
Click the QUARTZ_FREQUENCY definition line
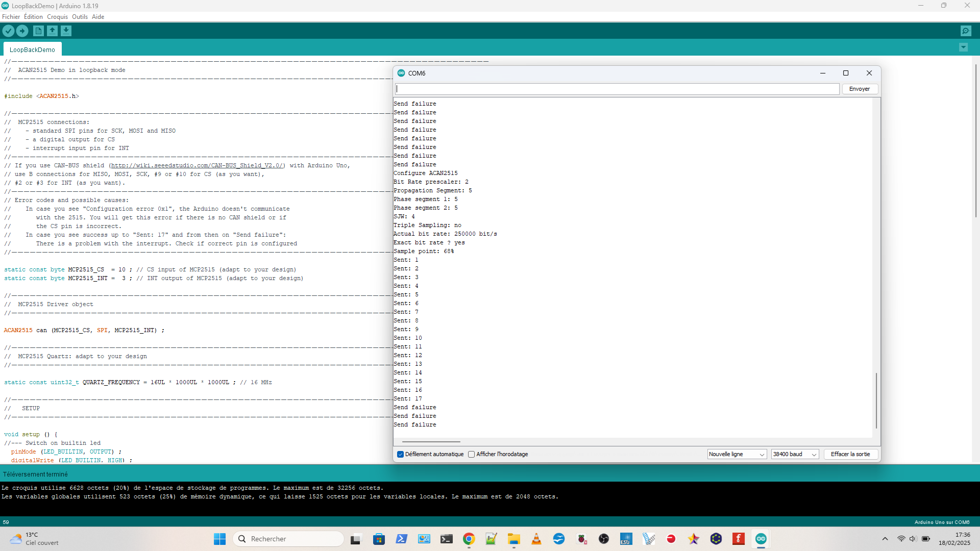pos(138,382)
